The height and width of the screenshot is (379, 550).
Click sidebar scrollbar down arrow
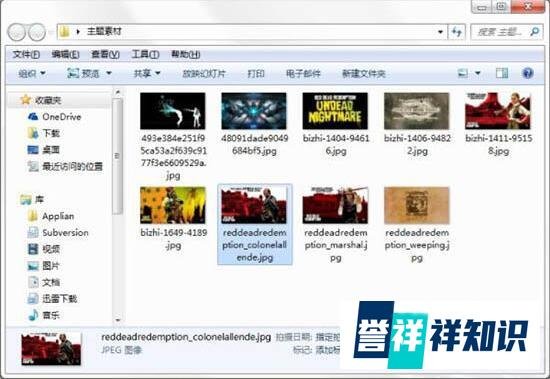point(118,320)
